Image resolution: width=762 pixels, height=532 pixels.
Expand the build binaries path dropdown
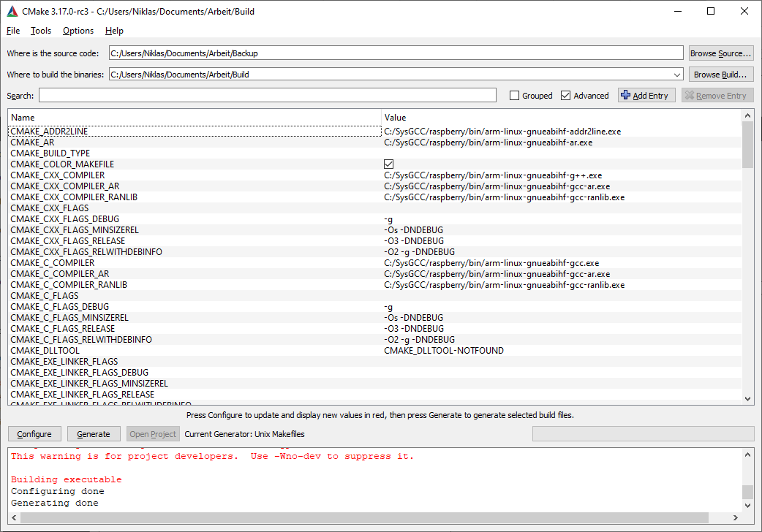(x=677, y=75)
